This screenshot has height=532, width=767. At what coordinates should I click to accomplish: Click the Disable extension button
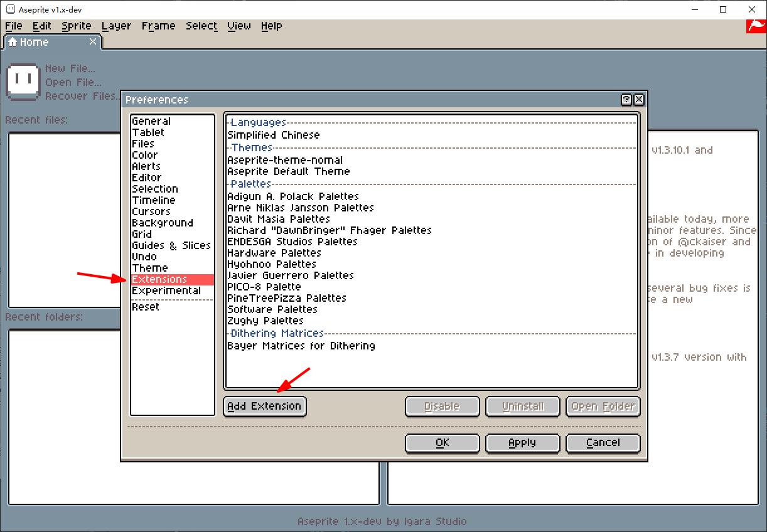(442, 406)
